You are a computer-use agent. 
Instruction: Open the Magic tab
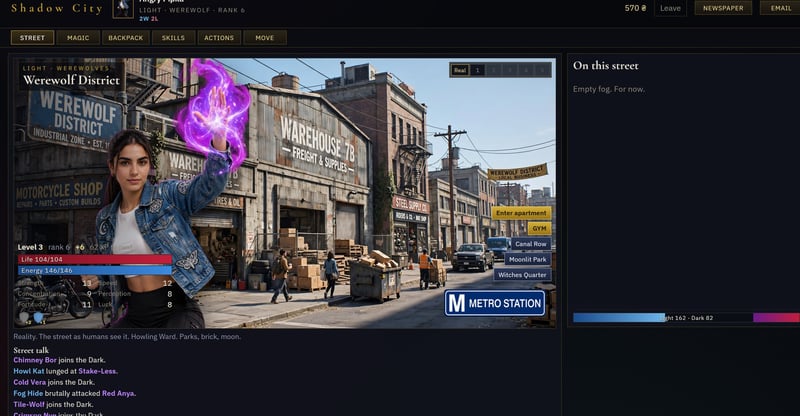click(78, 38)
